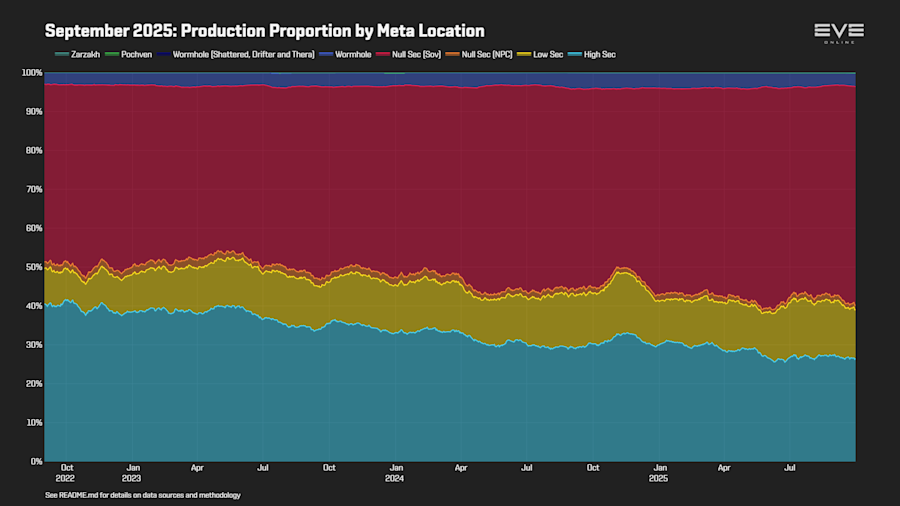Screen dimensions: 900x506
Task: Click the 'Jan 2024' x-axis label
Action: coord(395,473)
